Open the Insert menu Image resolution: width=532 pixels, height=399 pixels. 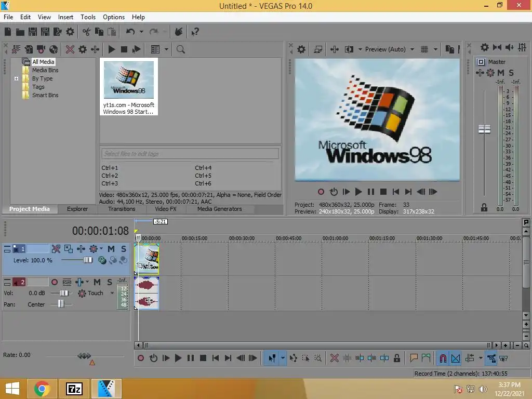pyautogui.click(x=65, y=17)
